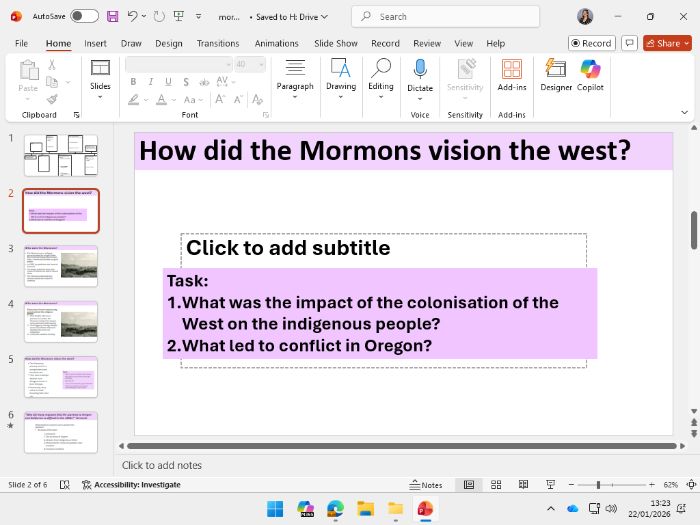Select slide 3 thumbnail
700x525 pixels.
coord(61,266)
